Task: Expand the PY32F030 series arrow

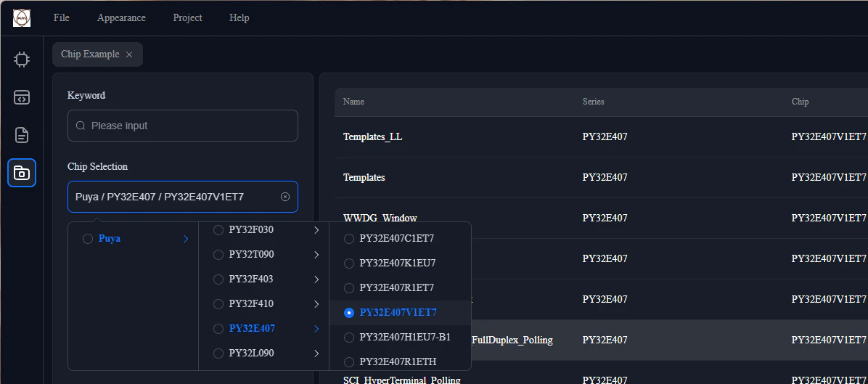Action: [316, 229]
